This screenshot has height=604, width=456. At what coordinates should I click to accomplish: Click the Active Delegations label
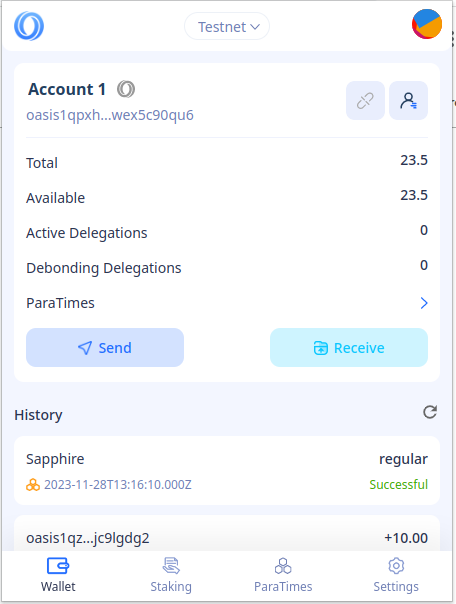click(x=87, y=233)
